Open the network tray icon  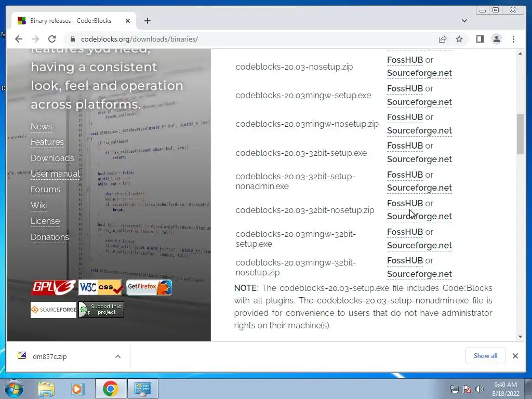[x=454, y=389]
